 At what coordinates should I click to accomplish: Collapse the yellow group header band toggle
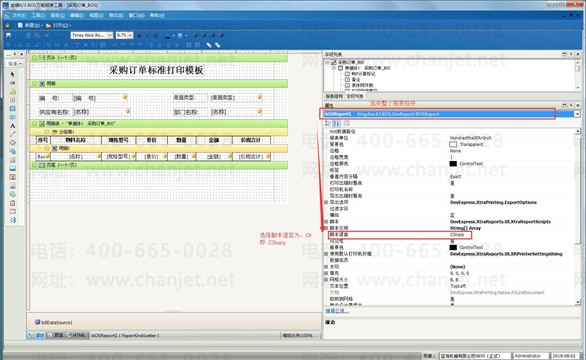[47, 132]
